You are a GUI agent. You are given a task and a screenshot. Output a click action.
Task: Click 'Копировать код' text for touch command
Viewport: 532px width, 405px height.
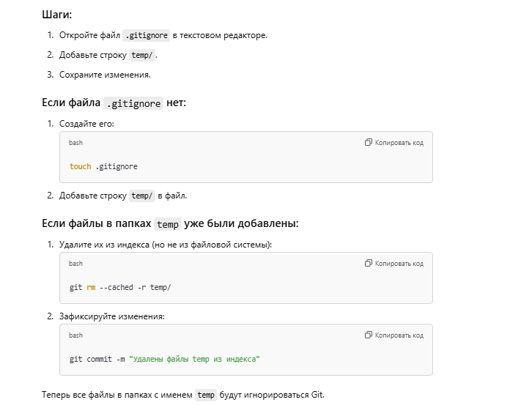(x=399, y=143)
